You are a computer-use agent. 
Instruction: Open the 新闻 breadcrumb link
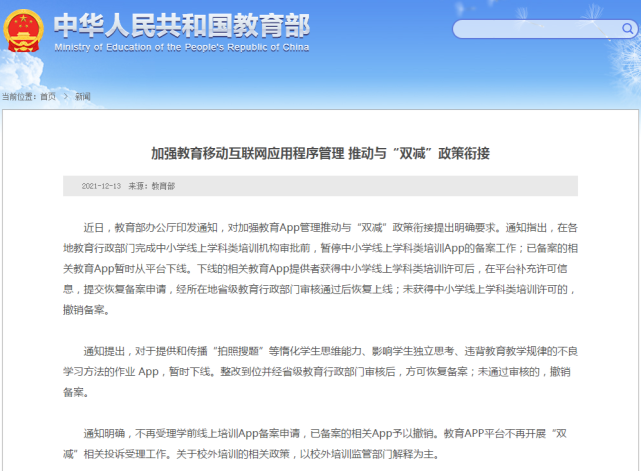pyautogui.click(x=83, y=97)
